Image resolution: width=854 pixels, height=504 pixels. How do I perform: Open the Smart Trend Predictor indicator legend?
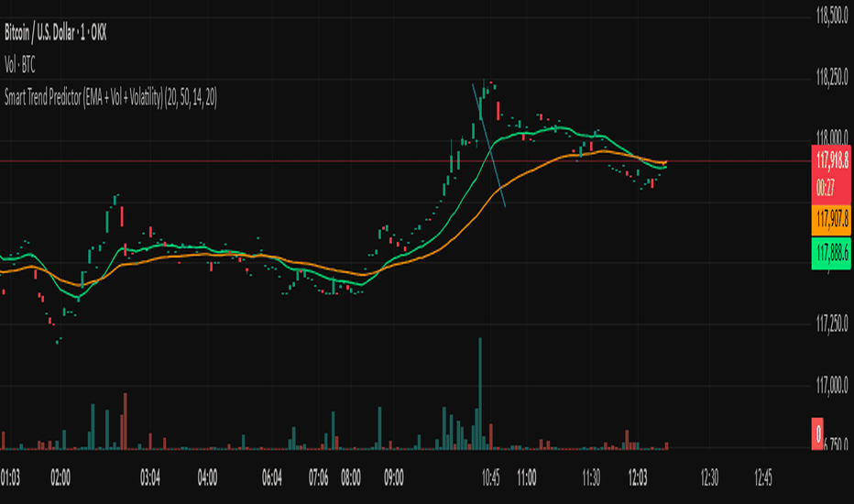pos(111,97)
